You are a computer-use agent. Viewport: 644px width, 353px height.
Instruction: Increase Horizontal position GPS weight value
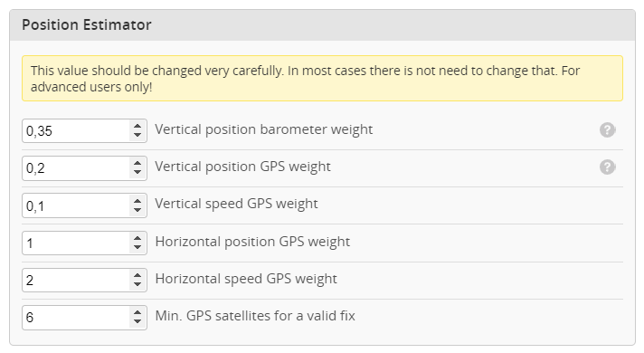(137, 237)
